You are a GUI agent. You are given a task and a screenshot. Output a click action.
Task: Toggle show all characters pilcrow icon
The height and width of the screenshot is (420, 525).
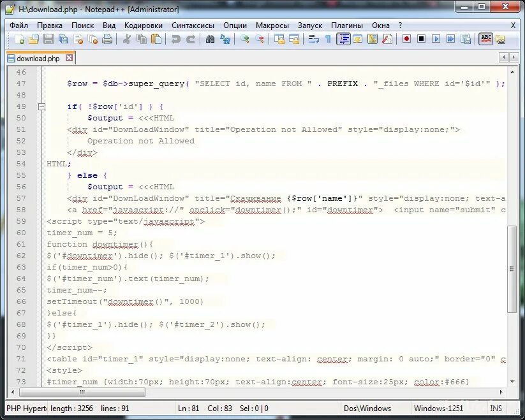click(x=328, y=40)
